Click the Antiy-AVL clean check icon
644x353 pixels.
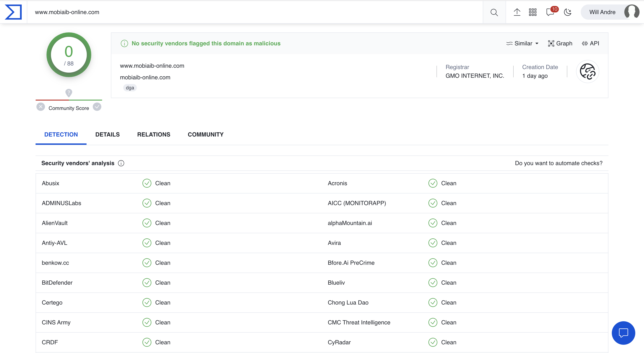point(147,243)
